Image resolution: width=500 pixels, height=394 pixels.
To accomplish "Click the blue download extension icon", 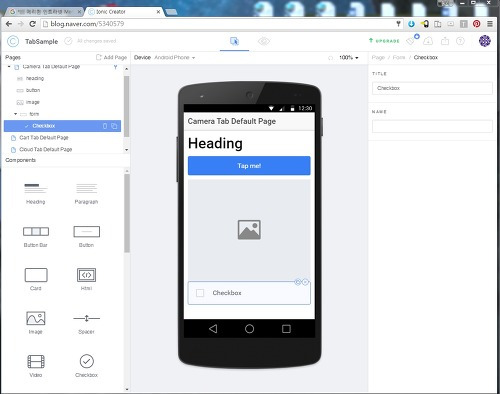I will click(411, 24).
